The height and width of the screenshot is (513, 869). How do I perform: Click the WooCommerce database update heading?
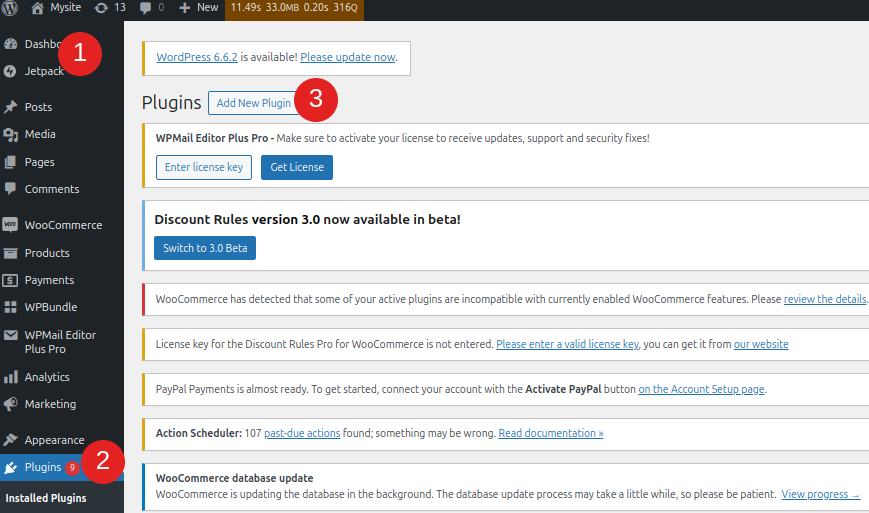coord(234,478)
